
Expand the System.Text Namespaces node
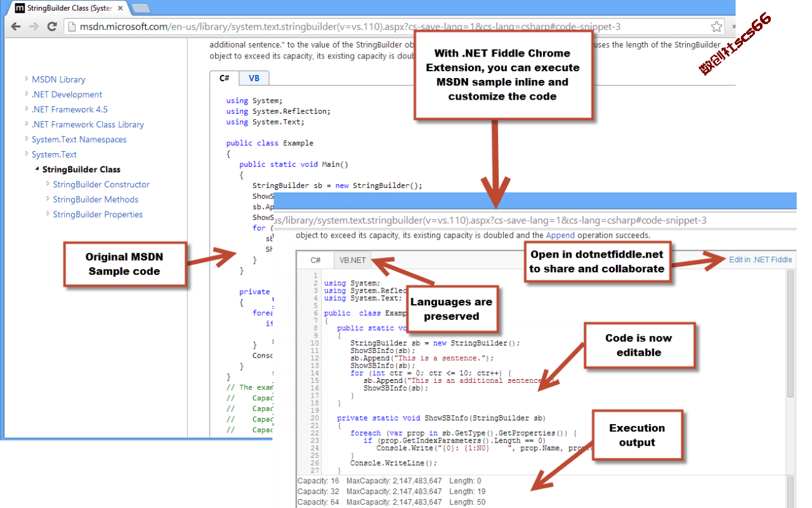(27, 139)
